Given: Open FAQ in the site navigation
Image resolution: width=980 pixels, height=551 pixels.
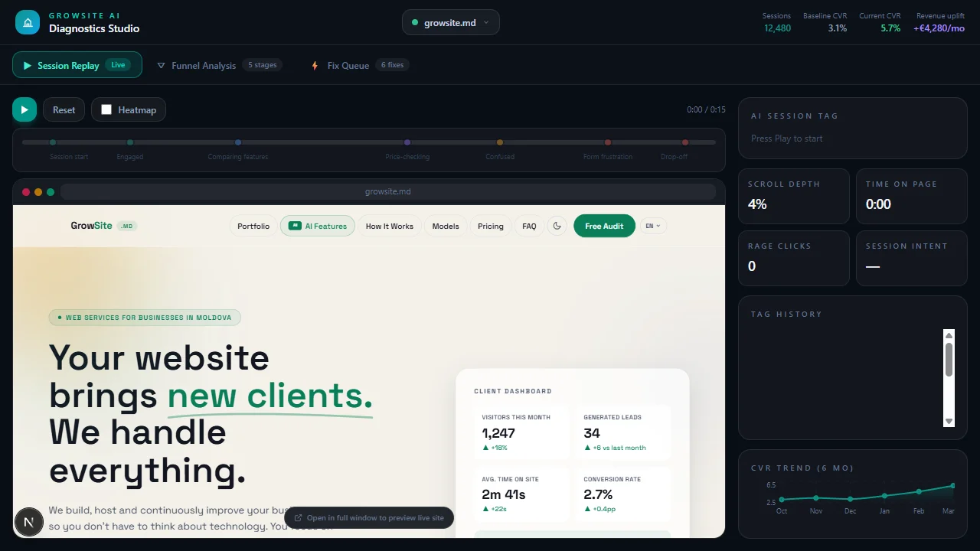Looking at the screenshot, I should pos(529,226).
